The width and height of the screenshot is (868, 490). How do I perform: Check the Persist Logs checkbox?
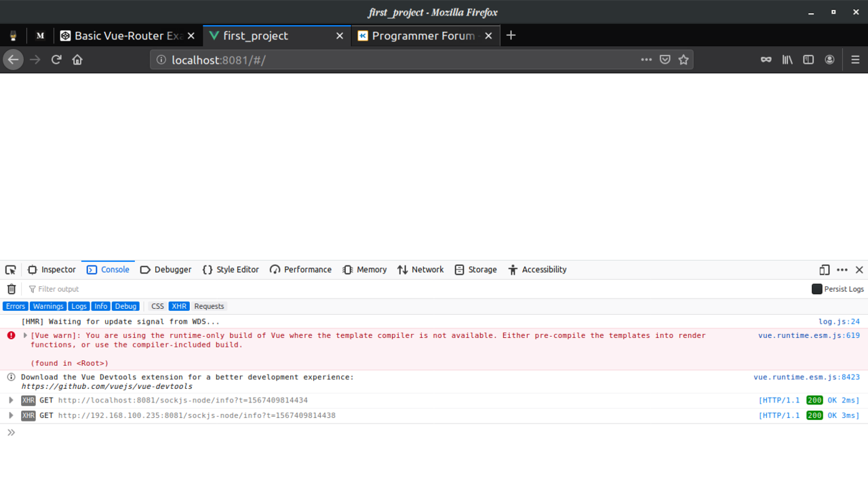(x=817, y=289)
